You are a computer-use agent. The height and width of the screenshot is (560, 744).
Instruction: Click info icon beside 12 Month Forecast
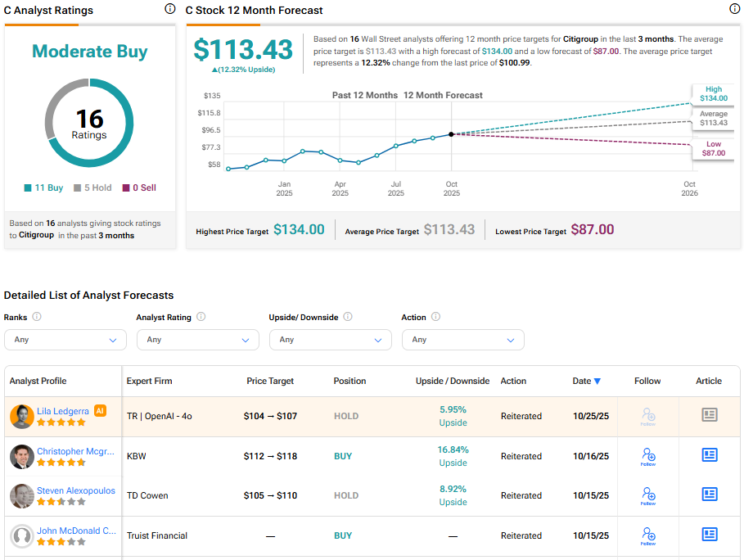click(x=734, y=9)
